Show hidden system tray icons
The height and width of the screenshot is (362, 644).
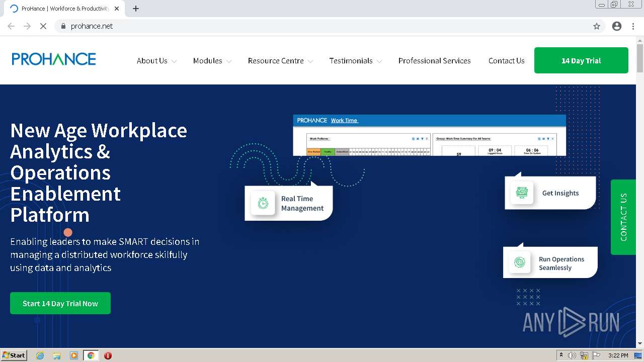tap(561, 355)
